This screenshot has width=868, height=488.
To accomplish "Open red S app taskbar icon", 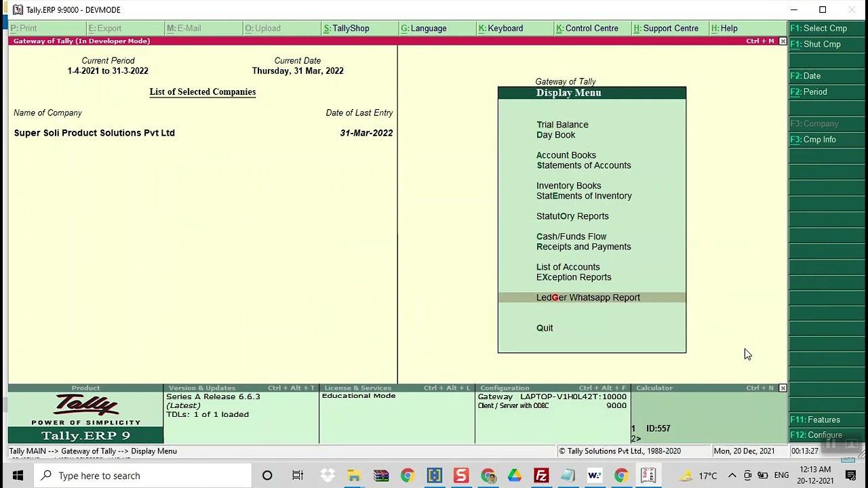I will pyautogui.click(x=461, y=476).
